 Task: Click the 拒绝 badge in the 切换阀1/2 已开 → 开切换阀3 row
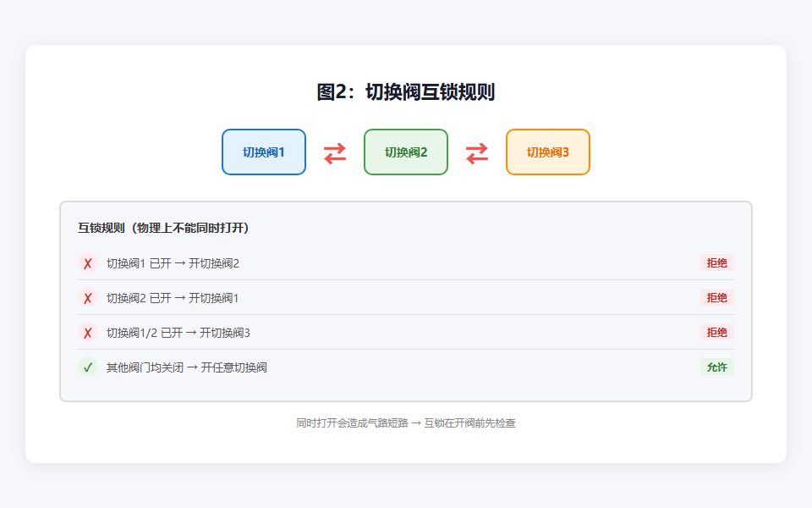click(x=716, y=332)
